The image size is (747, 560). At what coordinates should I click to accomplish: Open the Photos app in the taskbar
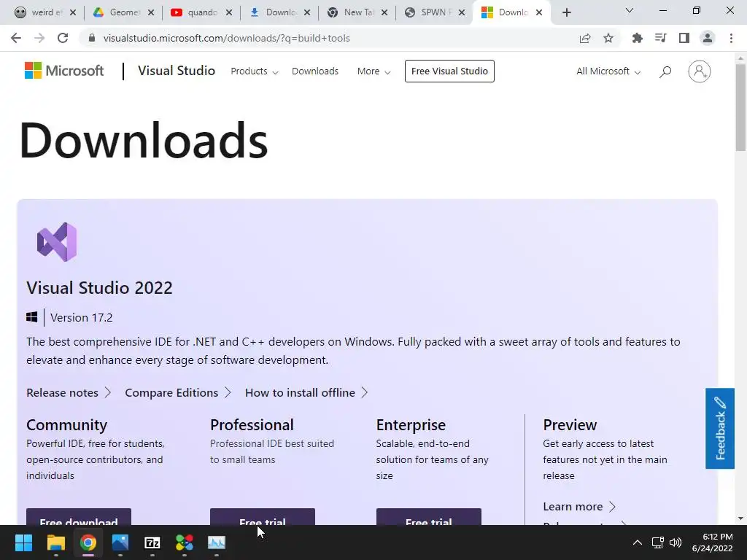tap(120, 542)
